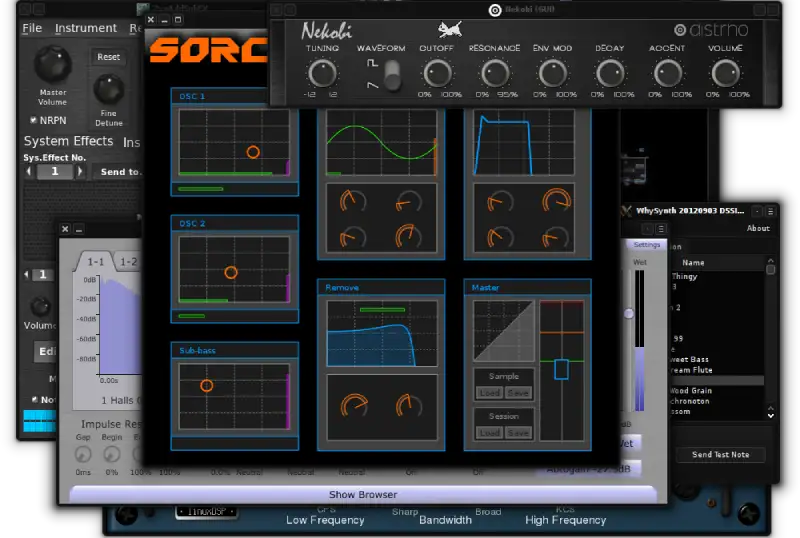Click the Remove filter curve display
The height and width of the screenshot is (538, 800).
click(382, 333)
